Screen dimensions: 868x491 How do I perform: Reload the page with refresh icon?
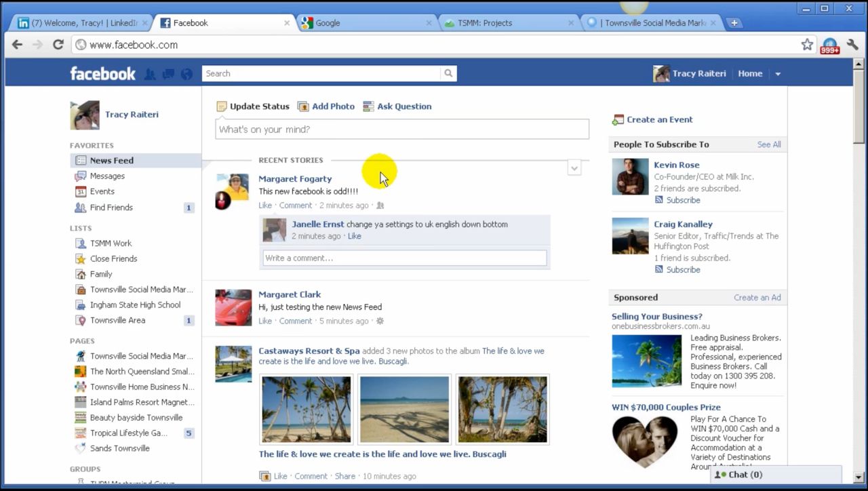(58, 45)
